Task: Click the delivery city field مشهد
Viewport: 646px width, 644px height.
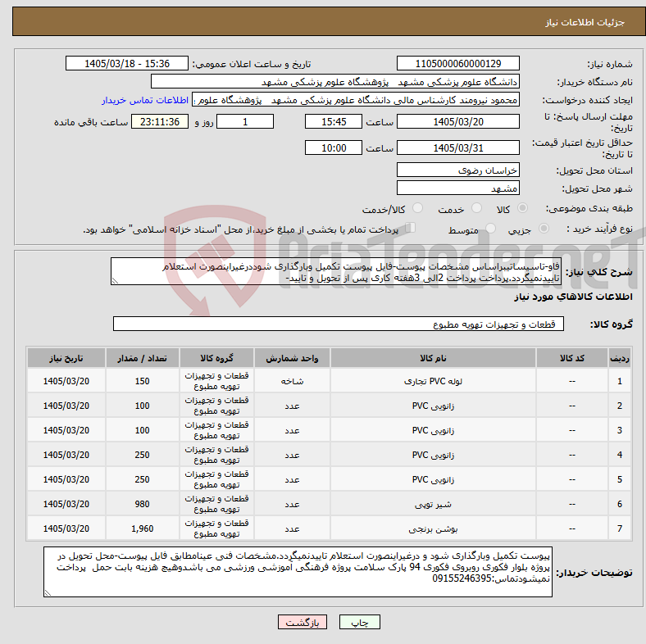Action: (x=457, y=188)
